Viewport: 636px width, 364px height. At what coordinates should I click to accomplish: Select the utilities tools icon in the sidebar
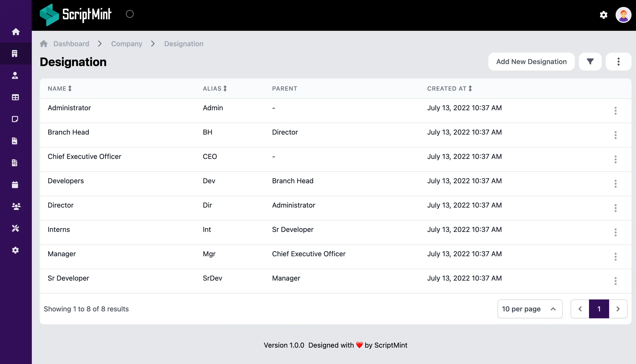click(15, 228)
